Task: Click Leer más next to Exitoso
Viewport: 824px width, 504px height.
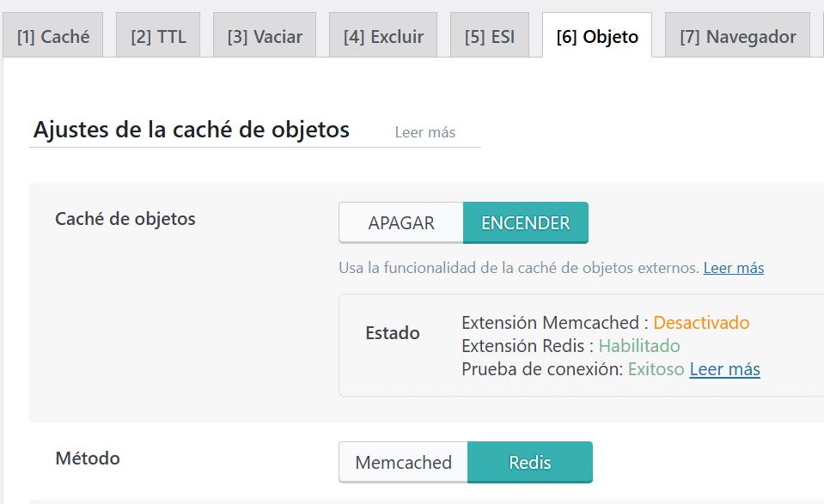Action: pos(724,369)
